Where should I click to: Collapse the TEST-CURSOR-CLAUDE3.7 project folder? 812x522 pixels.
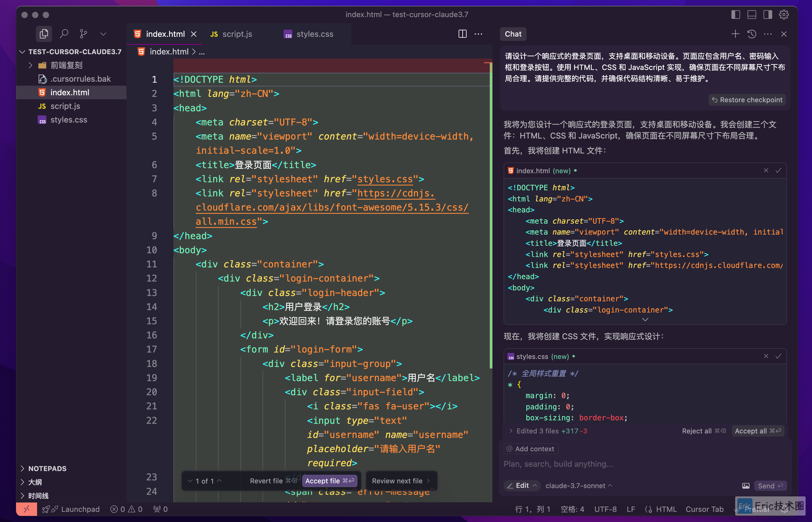[x=71, y=52]
